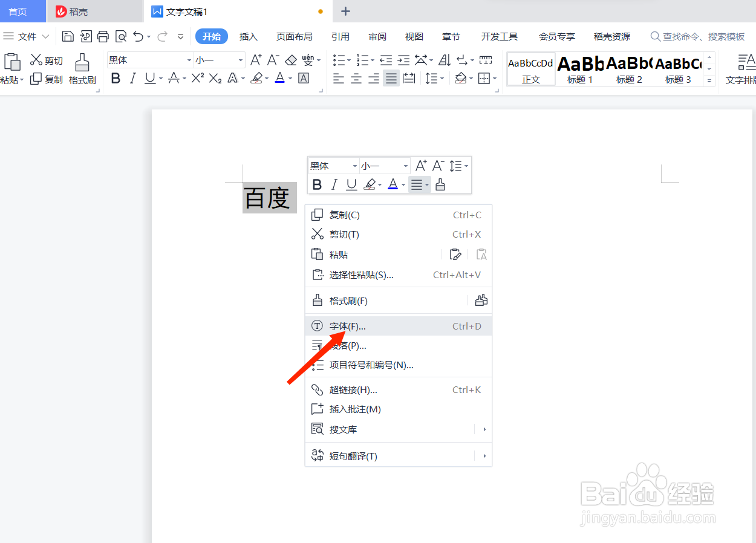Image resolution: width=756 pixels, height=543 pixels.
Task: Toggle Underline in the ribbon
Action: coord(150,78)
